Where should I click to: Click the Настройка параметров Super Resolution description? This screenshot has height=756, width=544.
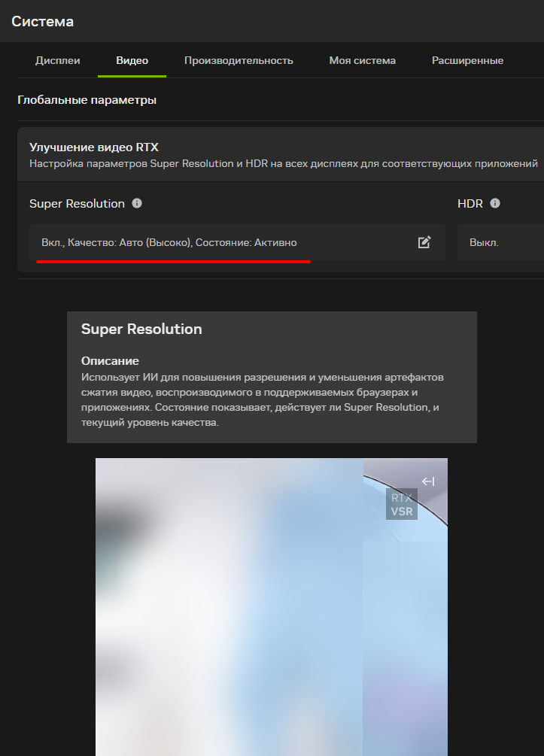click(284, 163)
